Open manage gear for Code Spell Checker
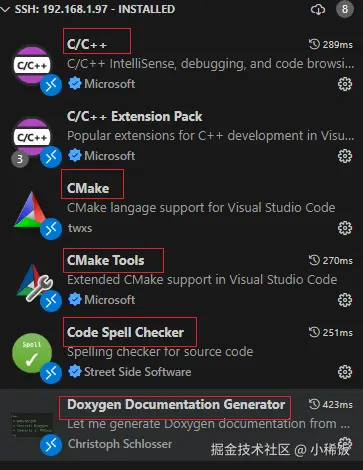The image size is (363, 470). 345,372
